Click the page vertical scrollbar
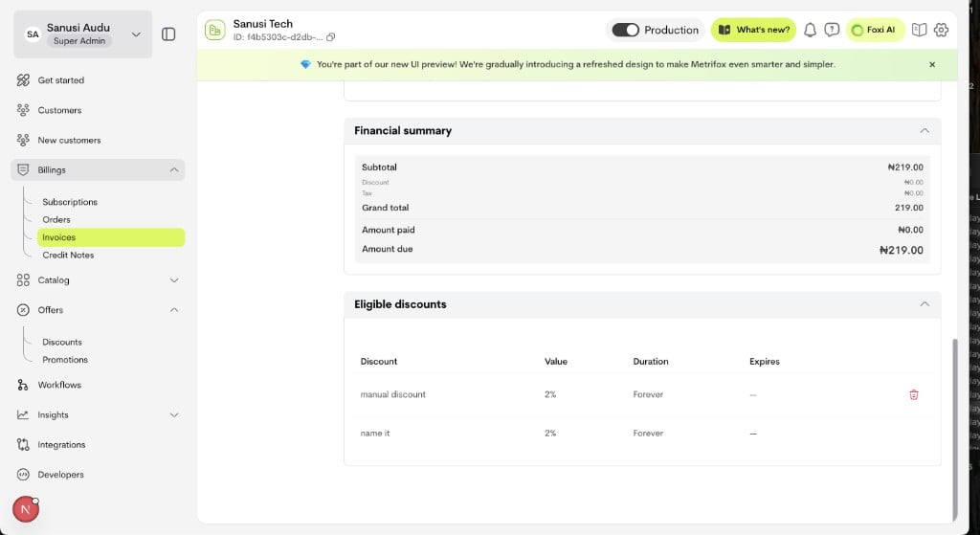The height and width of the screenshot is (535, 980). 954,430
